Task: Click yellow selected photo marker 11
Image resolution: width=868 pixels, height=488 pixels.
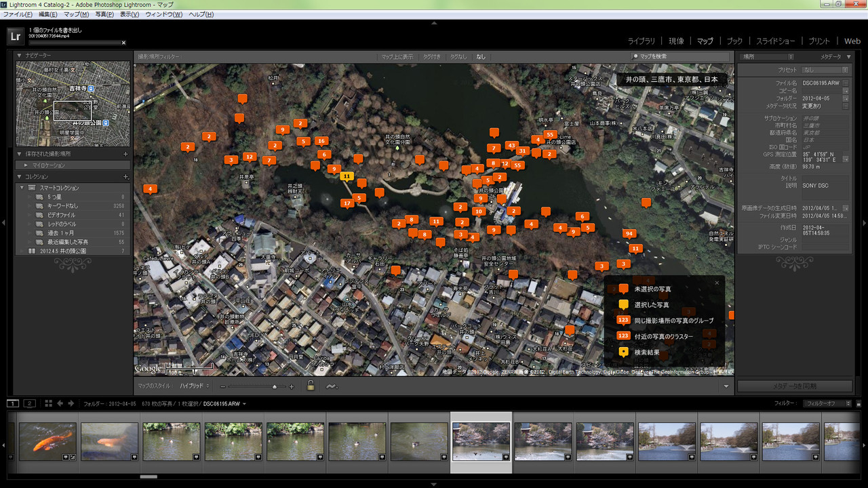Action: click(x=347, y=177)
